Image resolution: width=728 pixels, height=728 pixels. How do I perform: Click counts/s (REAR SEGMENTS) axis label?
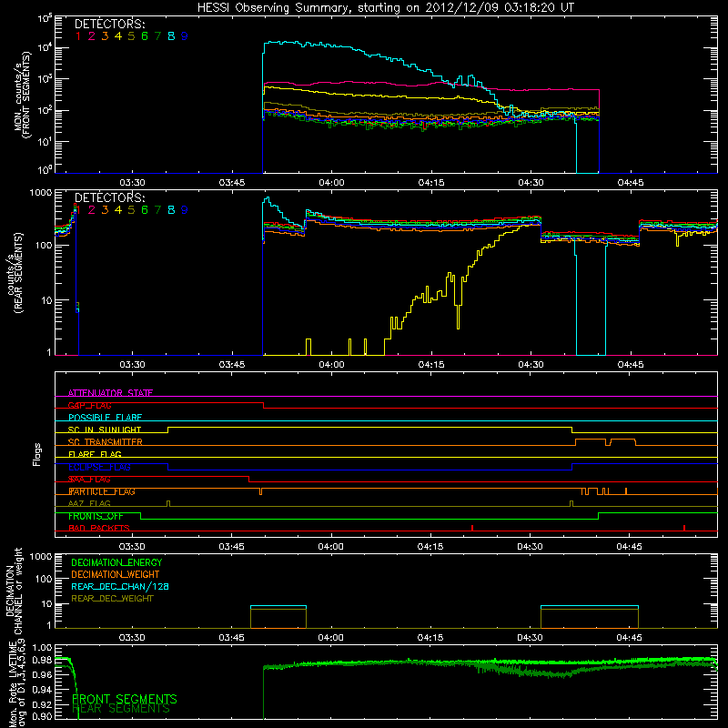point(15,273)
